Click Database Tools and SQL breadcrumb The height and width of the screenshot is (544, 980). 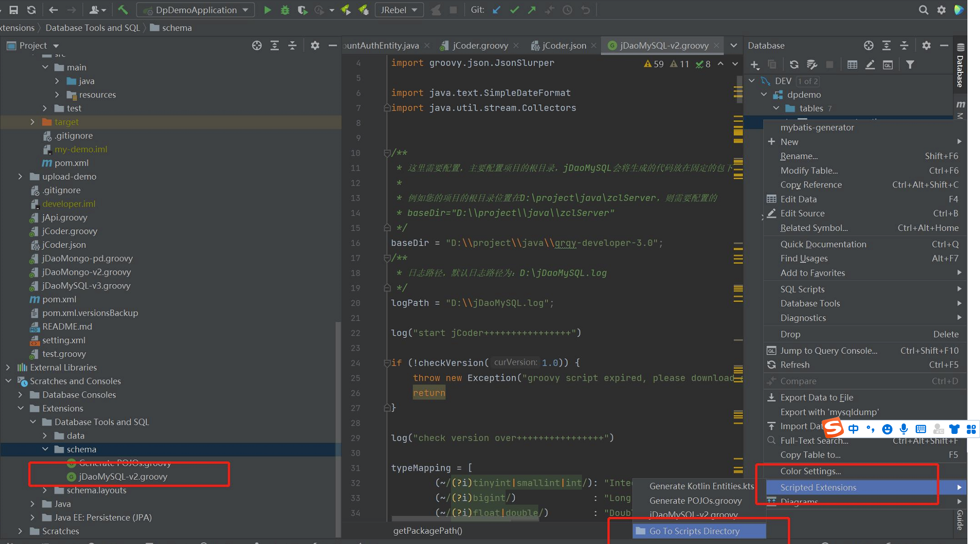coord(93,28)
